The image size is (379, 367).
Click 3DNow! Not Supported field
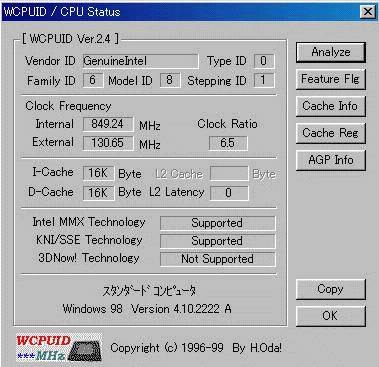pyautogui.click(x=218, y=259)
